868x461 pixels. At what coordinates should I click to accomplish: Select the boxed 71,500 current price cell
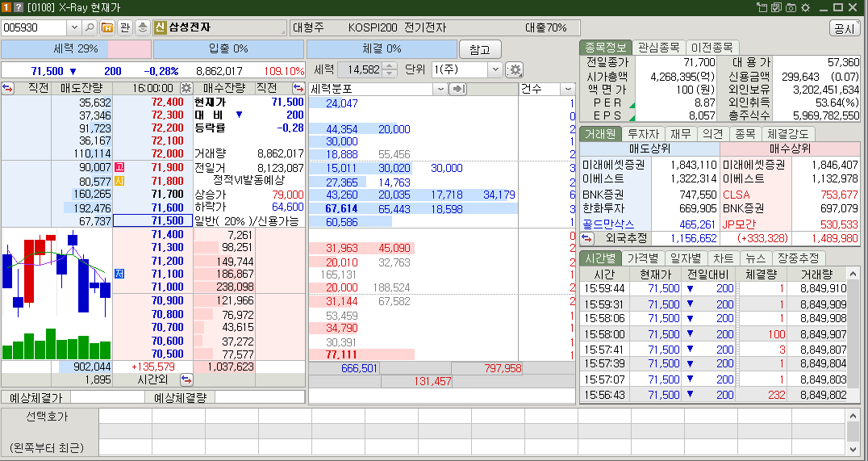point(152,221)
